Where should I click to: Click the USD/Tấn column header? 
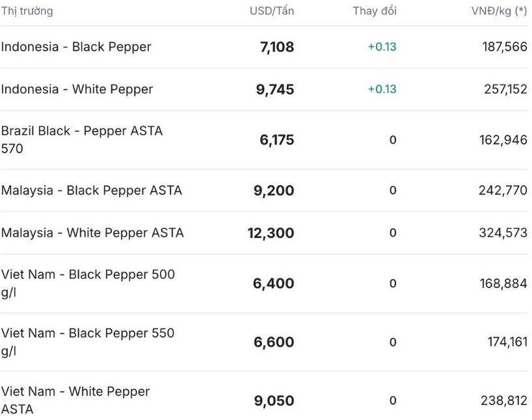(271, 11)
